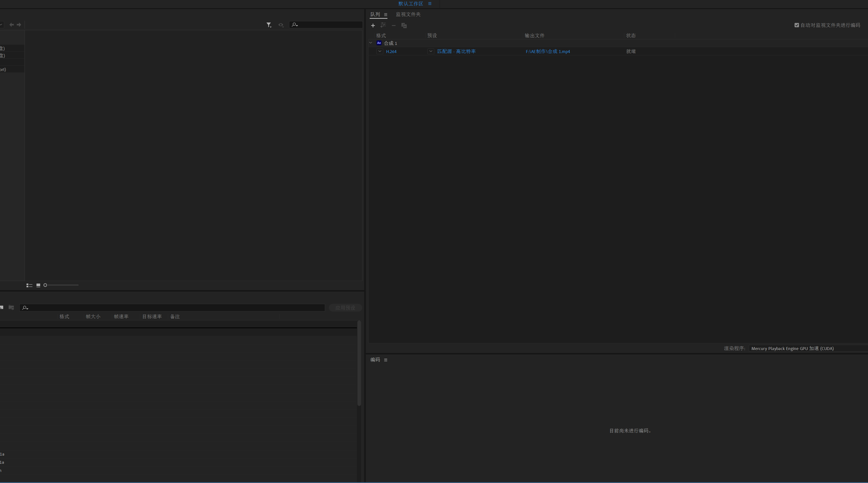Click the 应用预设 button
Image resolution: width=868 pixels, height=483 pixels.
pos(345,308)
